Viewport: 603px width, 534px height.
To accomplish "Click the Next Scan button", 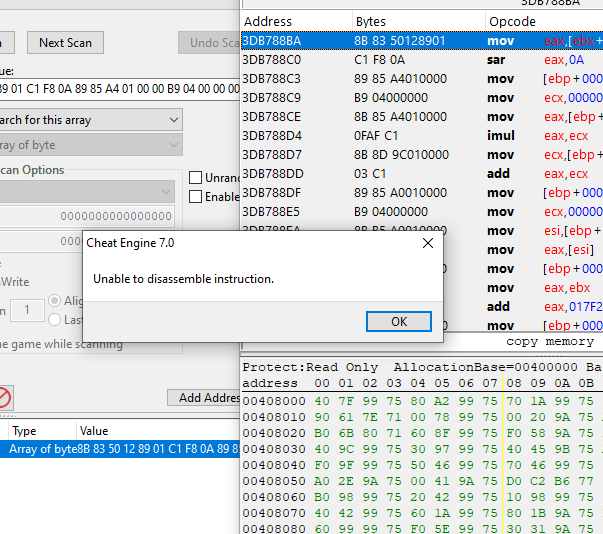I will coord(65,43).
